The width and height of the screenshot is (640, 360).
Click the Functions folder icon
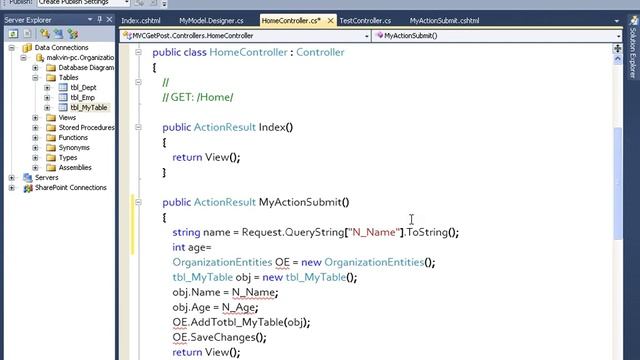coord(51,138)
